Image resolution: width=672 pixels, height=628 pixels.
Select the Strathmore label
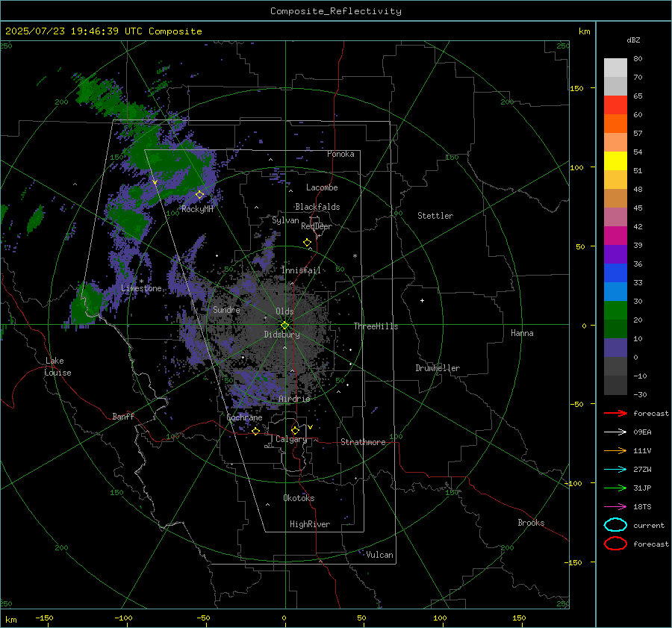(363, 442)
